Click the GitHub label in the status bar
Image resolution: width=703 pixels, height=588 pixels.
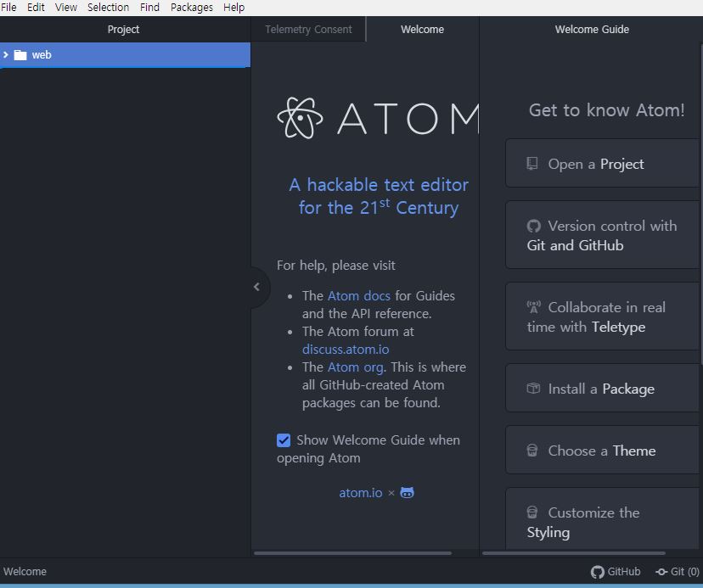tap(624, 572)
